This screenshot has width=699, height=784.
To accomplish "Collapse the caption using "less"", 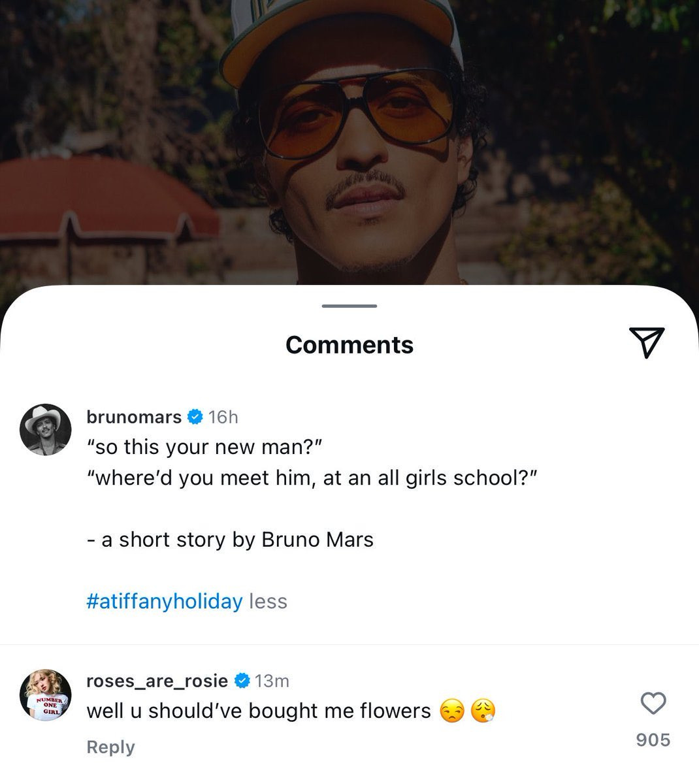I will (x=268, y=601).
